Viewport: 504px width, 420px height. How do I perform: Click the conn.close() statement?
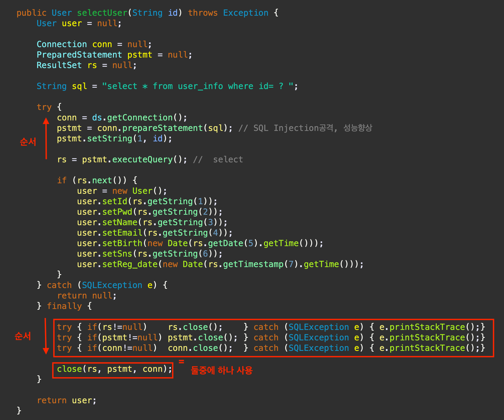[200, 348]
